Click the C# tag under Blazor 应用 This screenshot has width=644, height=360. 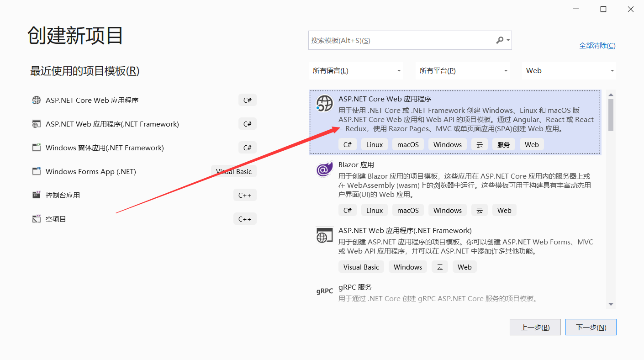coord(348,211)
